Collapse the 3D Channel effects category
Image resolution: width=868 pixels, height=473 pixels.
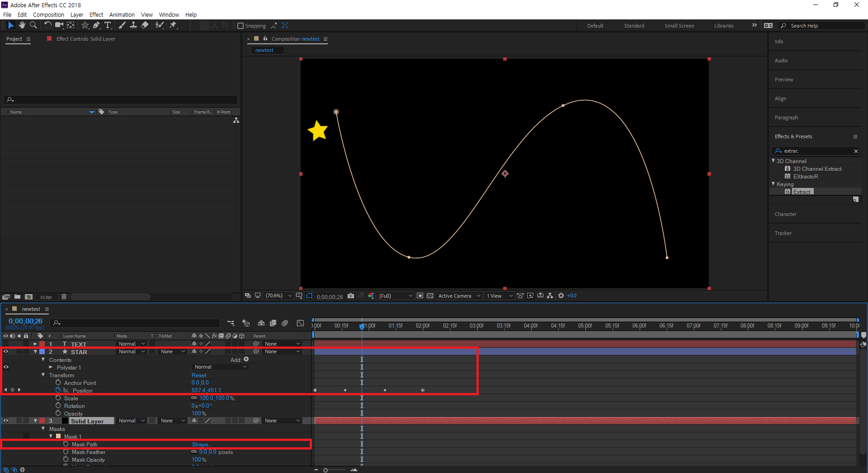tap(773, 161)
